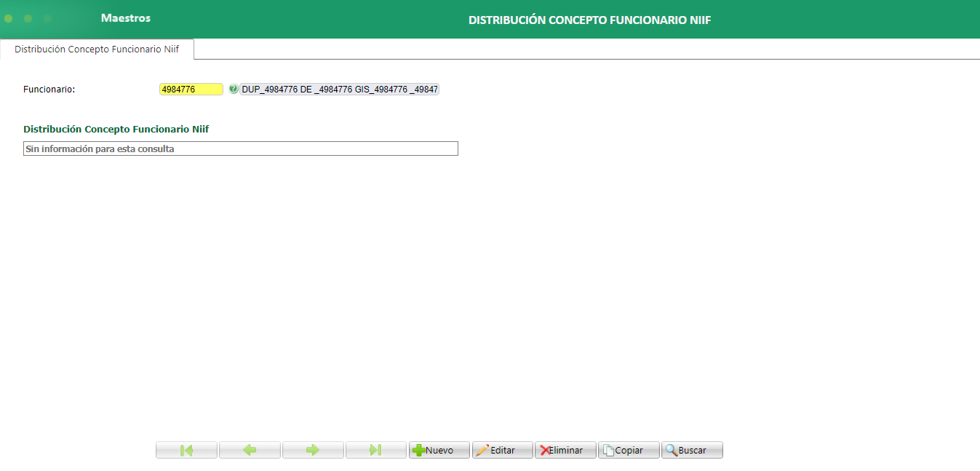The width and height of the screenshot is (980, 471).
Task: Click the 'Funcionario:' label
Action: [49, 89]
